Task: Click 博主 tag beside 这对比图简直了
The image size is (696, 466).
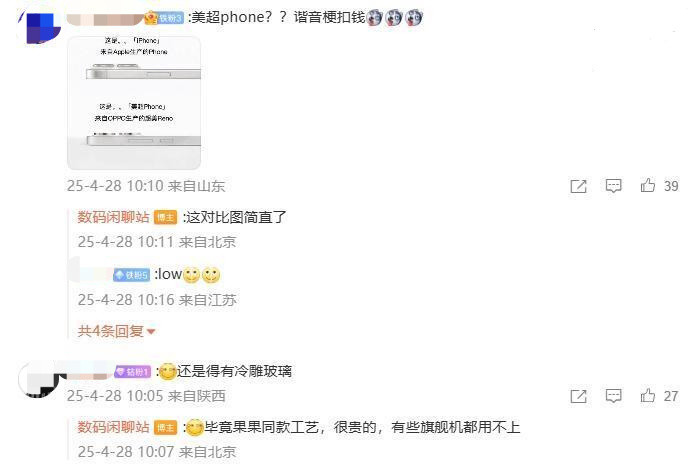Action: coord(166,217)
